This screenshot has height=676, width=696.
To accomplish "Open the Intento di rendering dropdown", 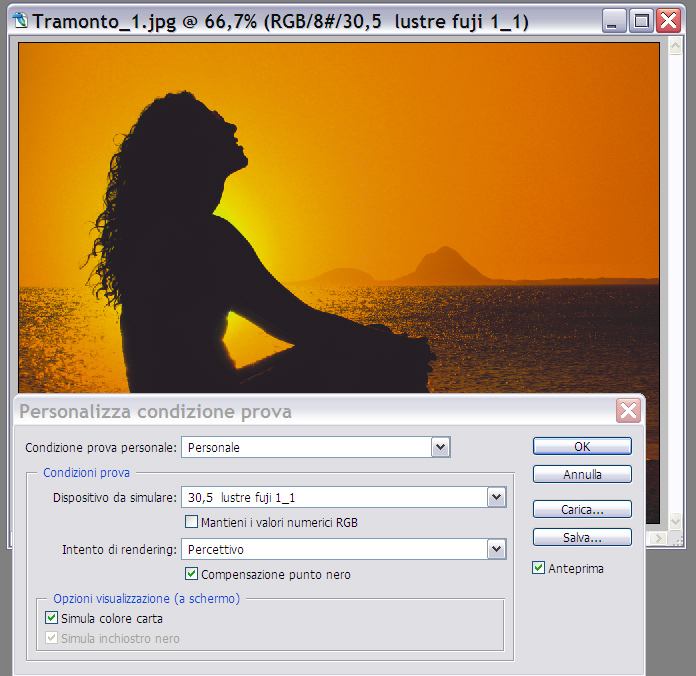I will pyautogui.click(x=496, y=549).
